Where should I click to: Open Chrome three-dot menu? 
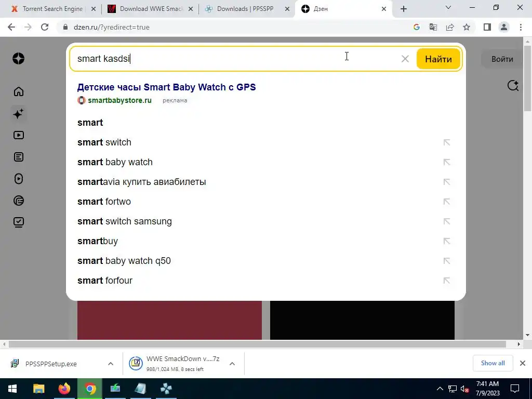(521, 27)
